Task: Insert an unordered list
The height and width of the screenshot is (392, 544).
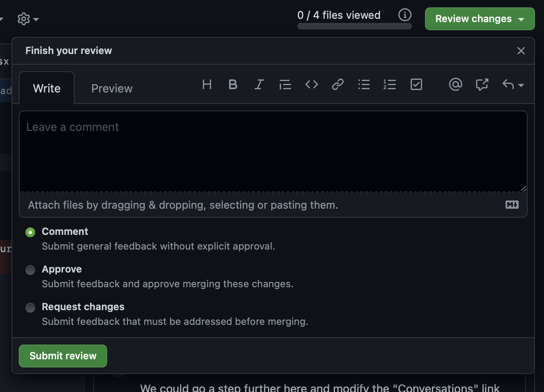Action: [x=364, y=85]
